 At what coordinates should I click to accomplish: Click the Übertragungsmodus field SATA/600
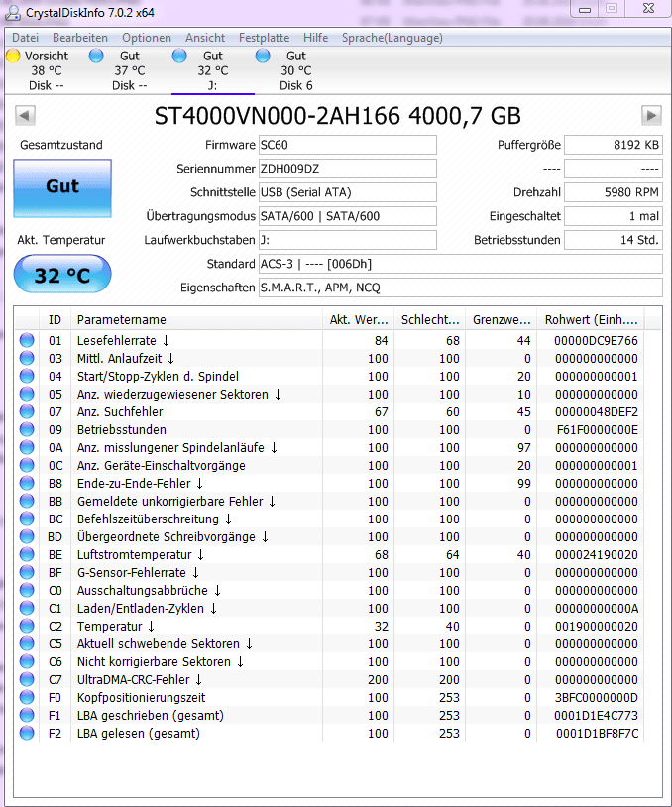click(347, 216)
